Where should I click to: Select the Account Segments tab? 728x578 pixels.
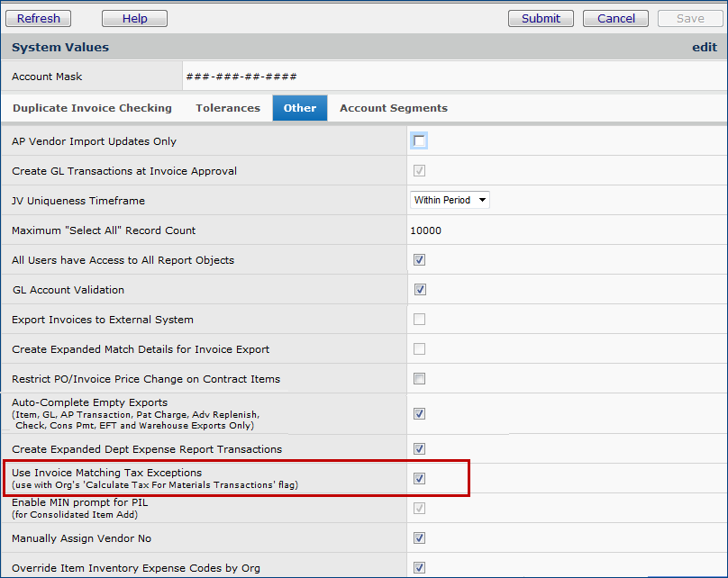coord(393,108)
